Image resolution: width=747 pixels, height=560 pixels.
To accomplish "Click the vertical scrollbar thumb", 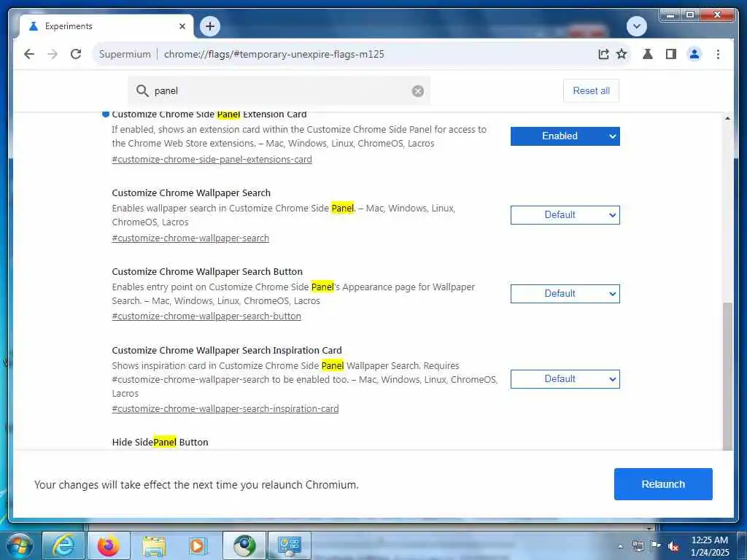I will click(x=727, y=376).
